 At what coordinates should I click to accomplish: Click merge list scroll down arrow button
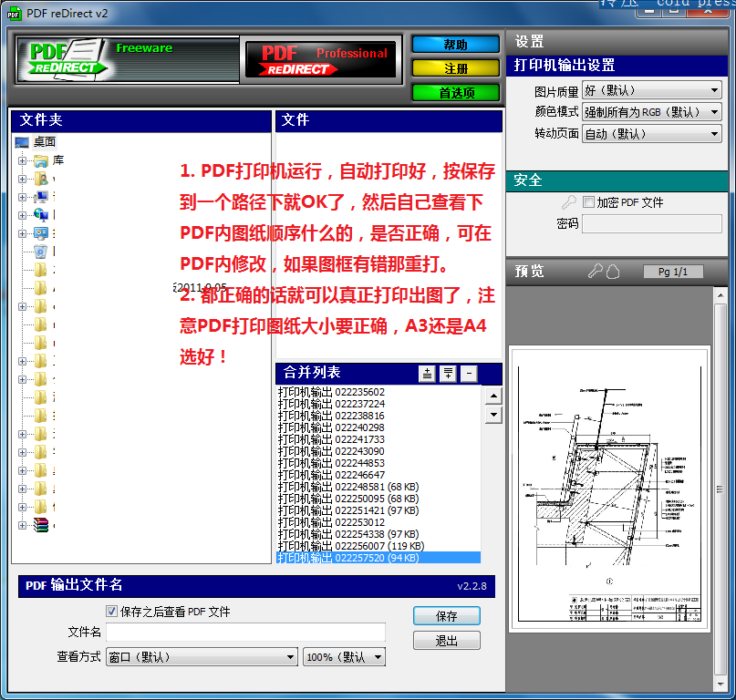pyautogui.click(x=493, y=415)
